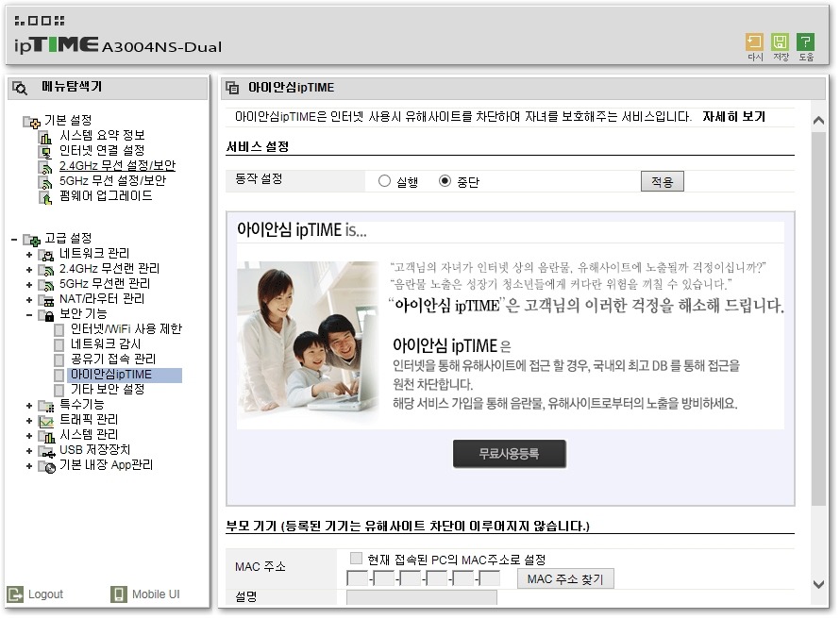Screen dimensions: 840x619
Task: Expand the 5GHz 무선랜 관리 node
Action: (x=29, y=285)
